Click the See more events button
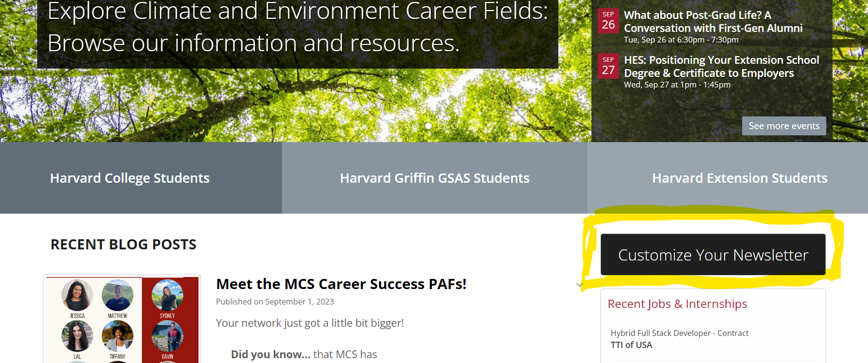This screenshot has width=868, height=363. tap(783, 126)
